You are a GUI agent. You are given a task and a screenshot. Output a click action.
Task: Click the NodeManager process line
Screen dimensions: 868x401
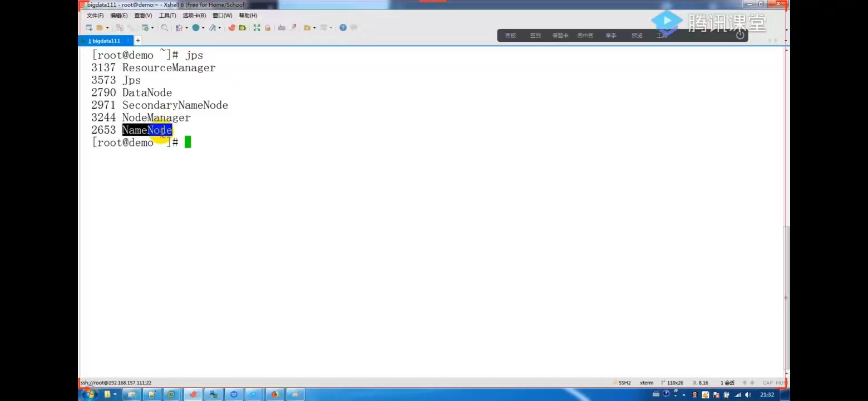[141, 118]
